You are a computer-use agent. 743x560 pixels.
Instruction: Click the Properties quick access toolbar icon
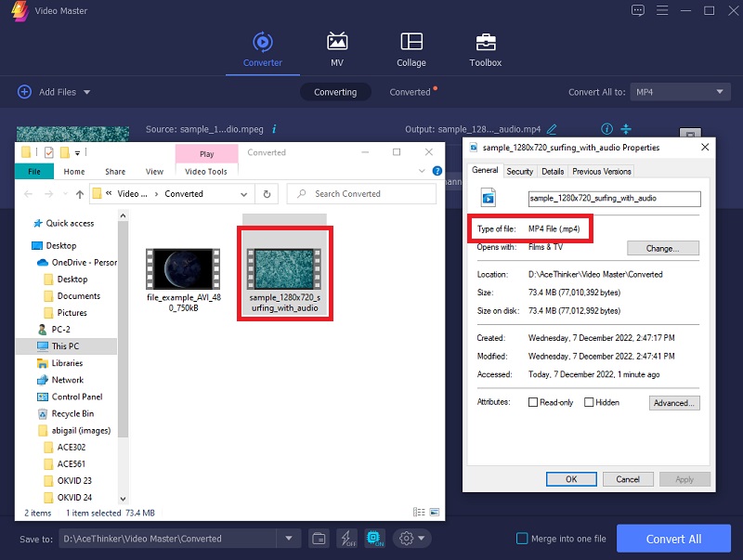(49, 152)
